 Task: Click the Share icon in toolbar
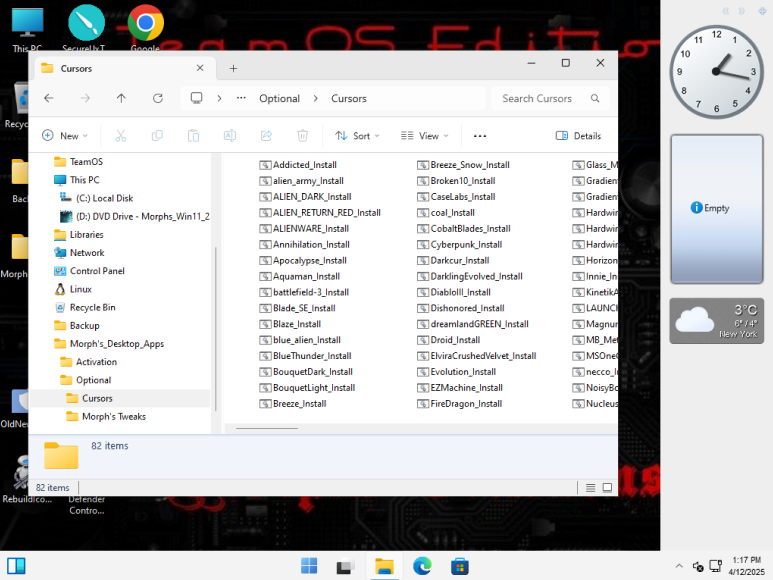pos(266,136)
